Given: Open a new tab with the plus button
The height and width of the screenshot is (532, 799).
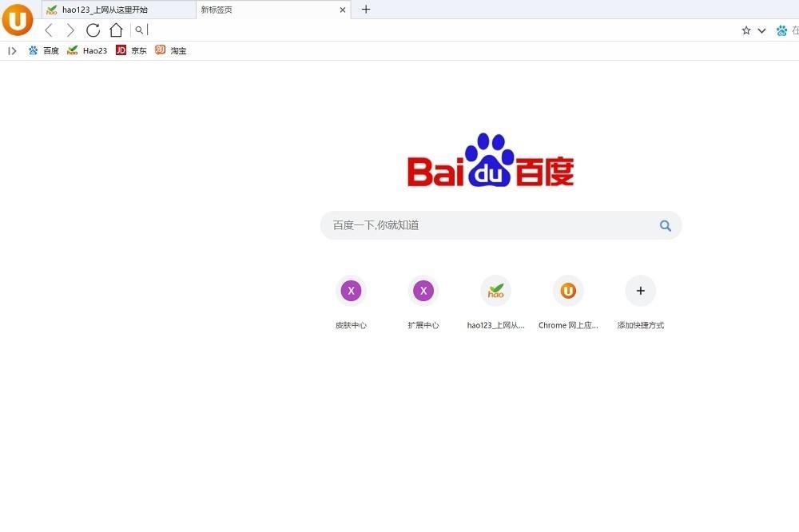Looking at the screenshot, I should click(366, 9).
